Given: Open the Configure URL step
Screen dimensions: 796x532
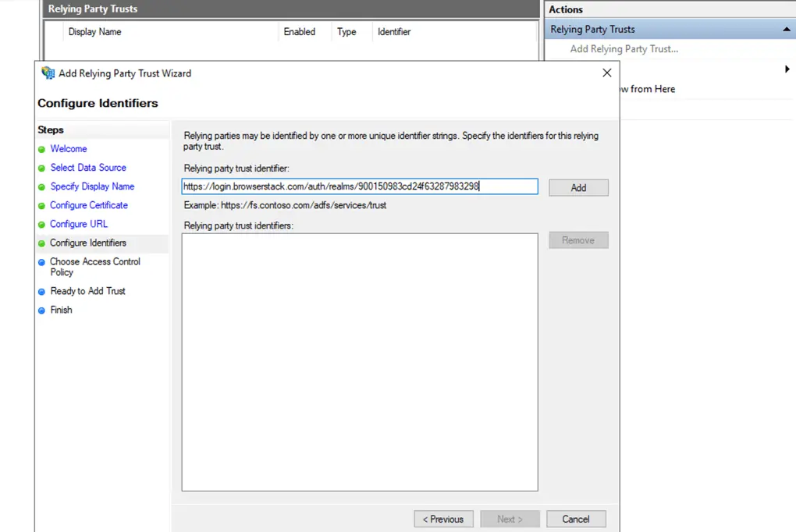Looking at the screenshot, I should coord(79,224).
